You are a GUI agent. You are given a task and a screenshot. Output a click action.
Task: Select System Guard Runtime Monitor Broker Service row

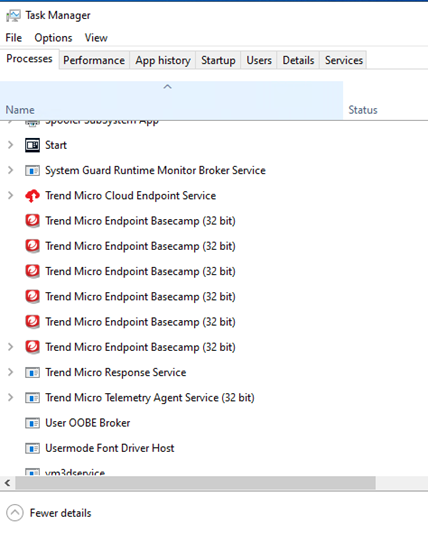point(214,170)
